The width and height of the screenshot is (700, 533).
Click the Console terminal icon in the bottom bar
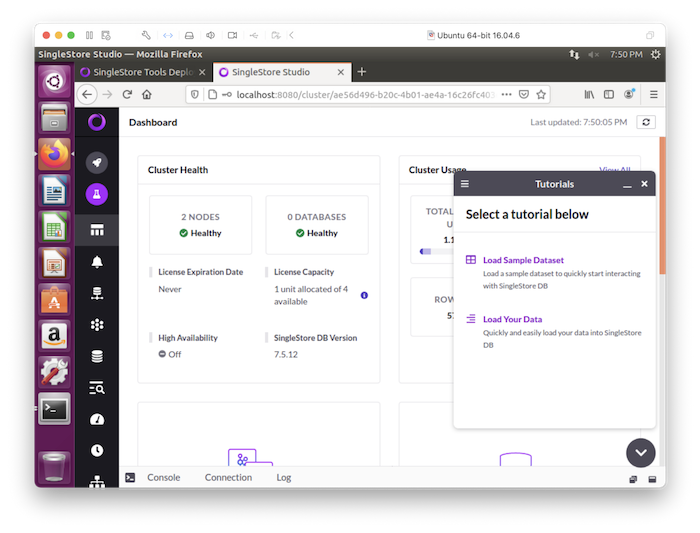coord(130,478)
